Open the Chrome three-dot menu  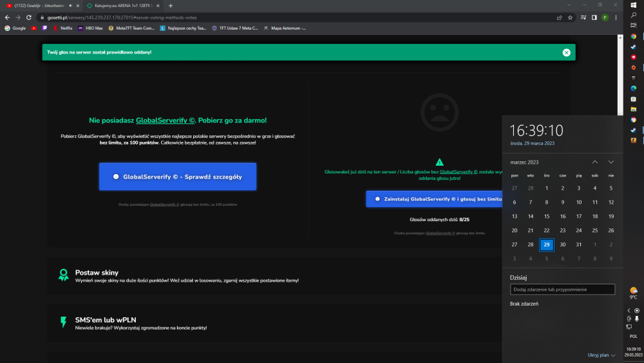616,17
